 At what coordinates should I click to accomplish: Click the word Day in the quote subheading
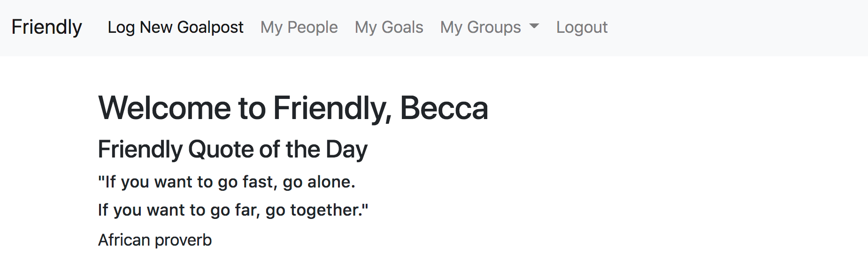[x=346, y=150]
